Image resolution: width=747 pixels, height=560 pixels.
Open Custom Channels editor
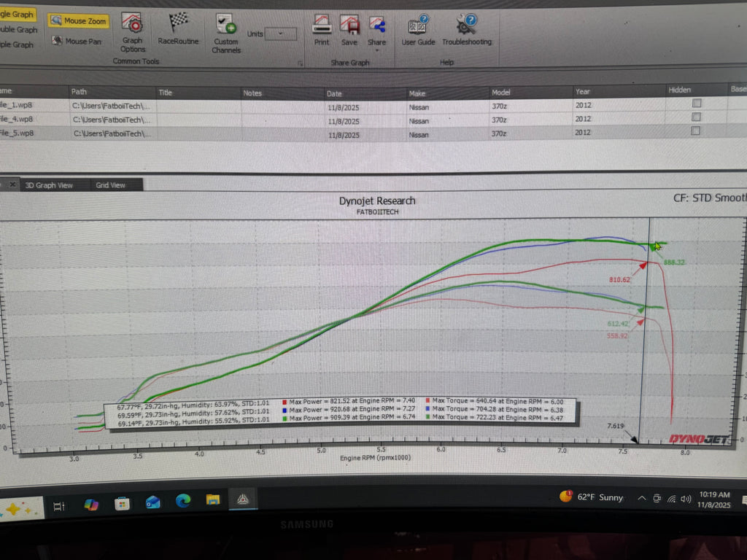click(x=226, y=34)
